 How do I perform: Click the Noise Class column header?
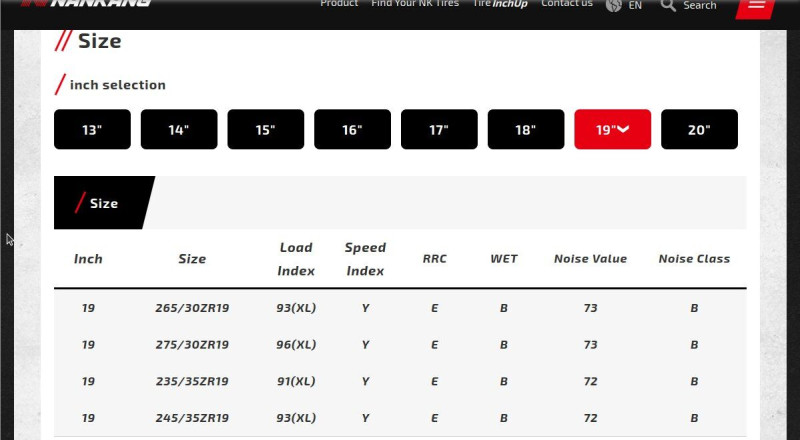click(x=694, y=259)
